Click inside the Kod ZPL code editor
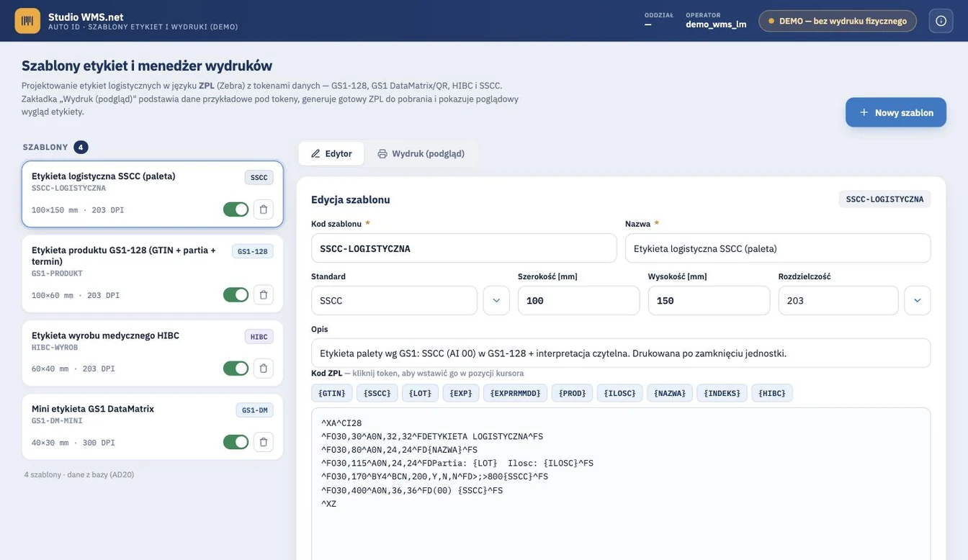 click(621, 484)
